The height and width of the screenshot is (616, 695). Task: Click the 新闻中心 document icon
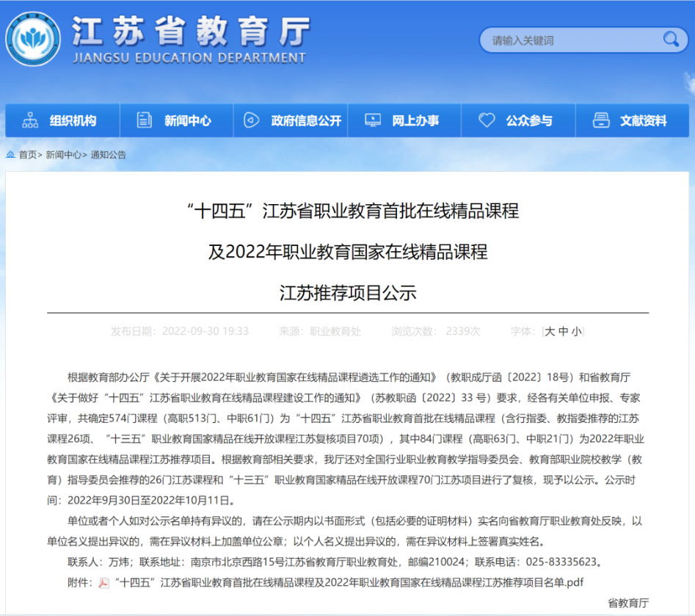coord(145,120)
